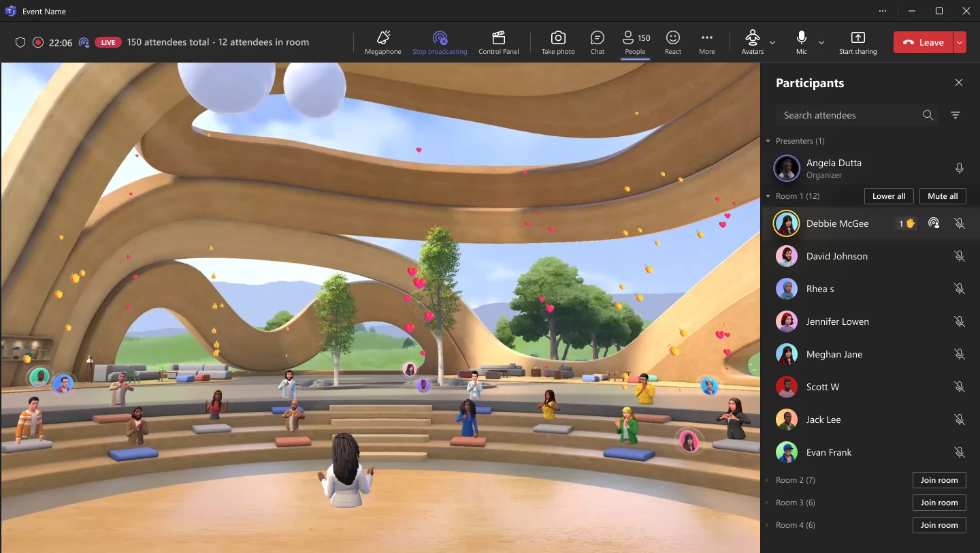Toggle Angela Dutta's microphone
This screenshot has height=553, width=980.
point(960,168)
